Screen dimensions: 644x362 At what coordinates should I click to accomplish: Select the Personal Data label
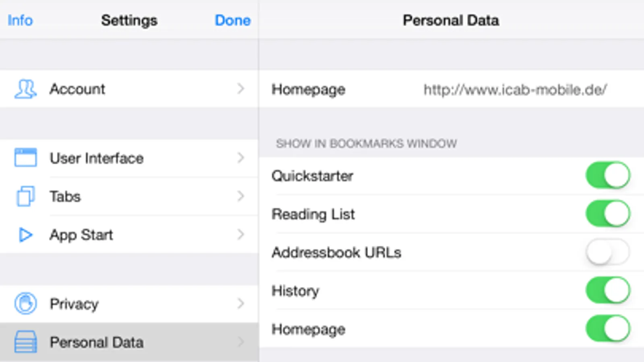point(97,342)
